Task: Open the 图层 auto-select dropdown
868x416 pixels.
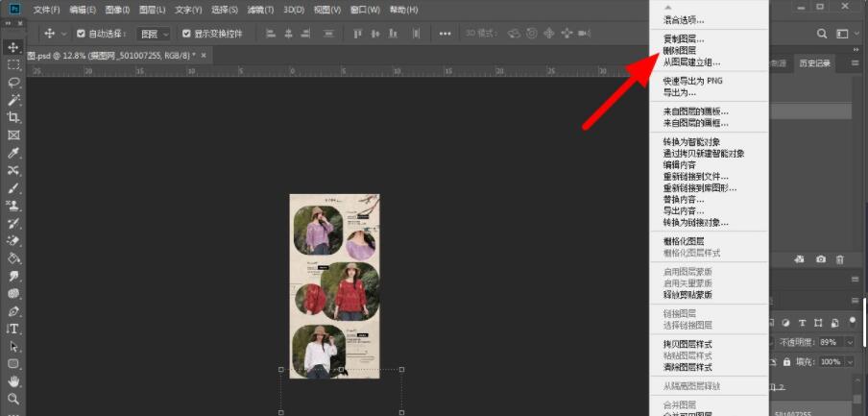Action: pos(154,34)
